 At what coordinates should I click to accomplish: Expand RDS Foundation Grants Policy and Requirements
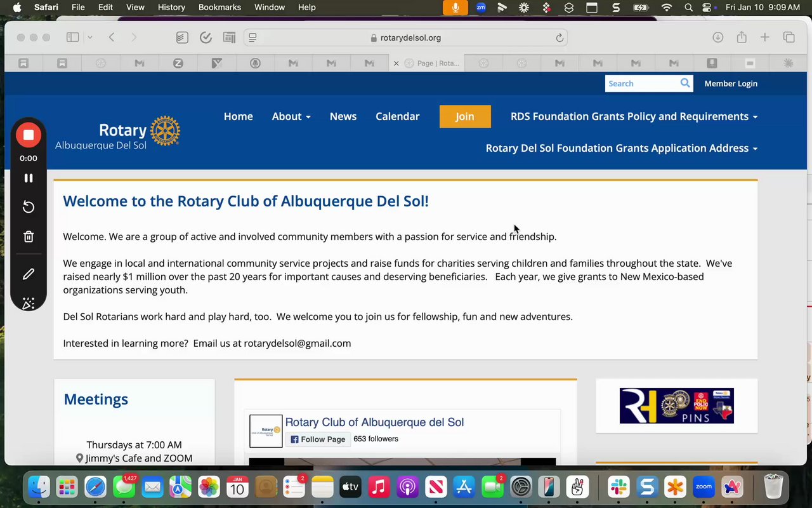[x=634, y=116]
